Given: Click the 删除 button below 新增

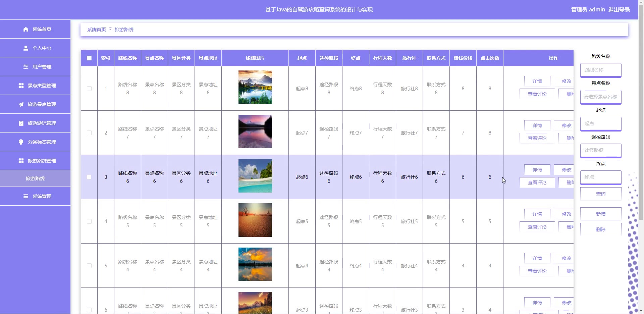Looking at the screenshot, I should (601, 229).
